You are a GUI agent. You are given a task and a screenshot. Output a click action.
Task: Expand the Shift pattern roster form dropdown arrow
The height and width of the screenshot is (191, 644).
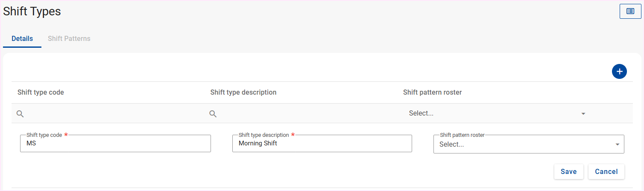tap(617, 145)
